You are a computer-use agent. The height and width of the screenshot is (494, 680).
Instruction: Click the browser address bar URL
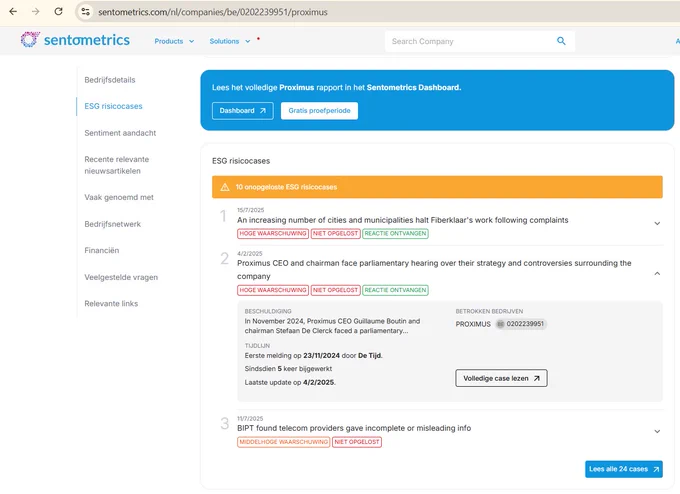[x=212, y=12]
